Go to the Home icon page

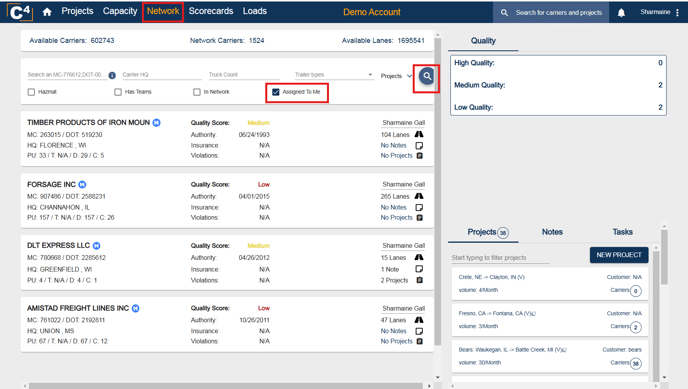pyautogui.click(x=47, y=12)
